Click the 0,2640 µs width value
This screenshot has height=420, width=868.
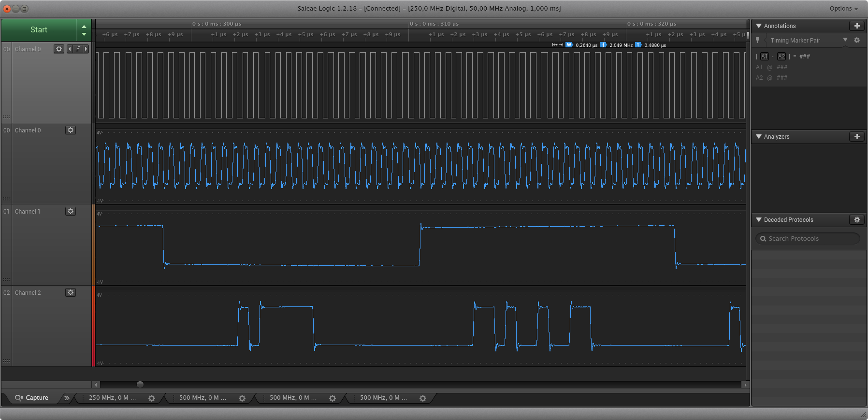pyautogui.click(x=586, y=45)
